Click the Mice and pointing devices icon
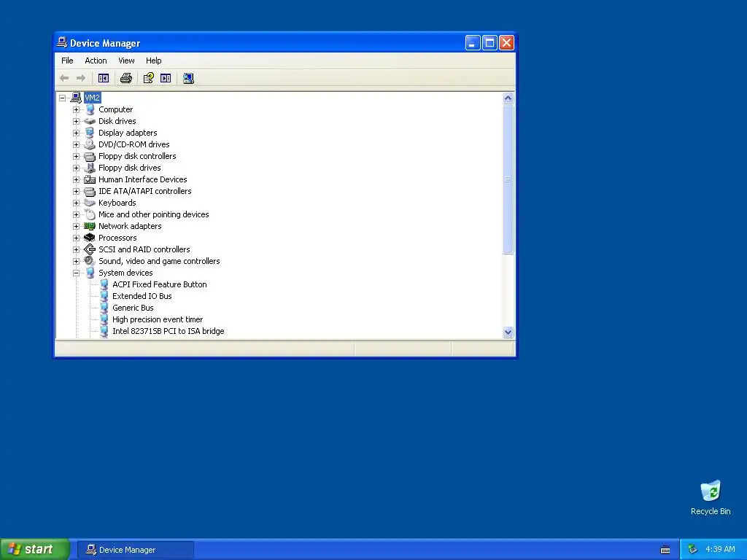Image resolution: width=747 pixels, height=560 pixels. 90,214
